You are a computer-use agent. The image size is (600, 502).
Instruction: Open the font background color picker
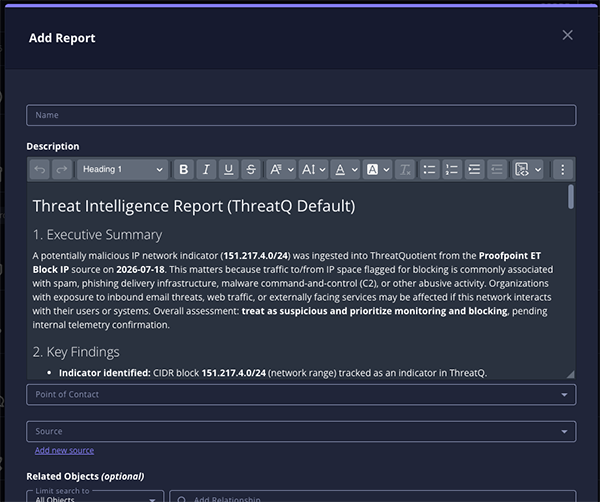click(x=377, y=169)
